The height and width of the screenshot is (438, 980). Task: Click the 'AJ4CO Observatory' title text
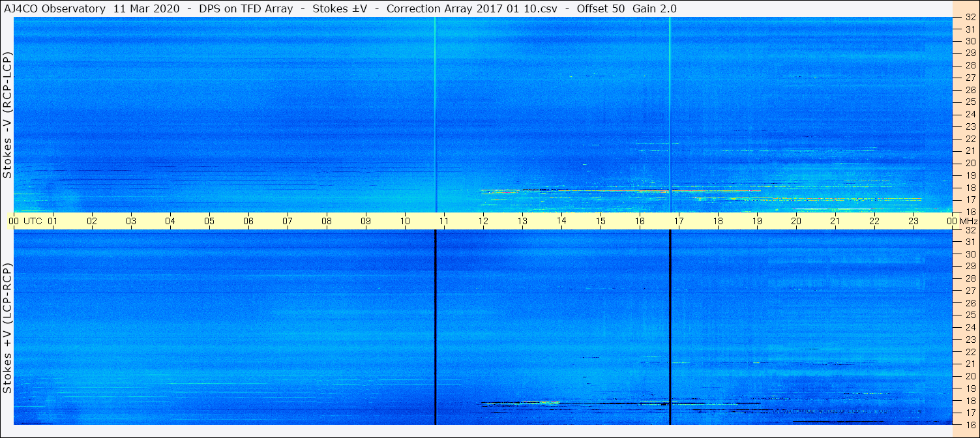(x=55, y=8)
